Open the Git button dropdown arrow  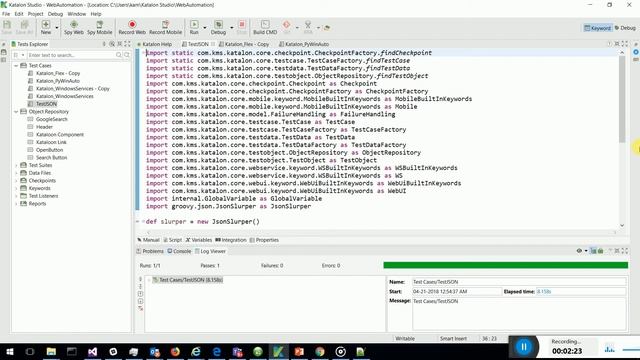pyautogui.click(x=297, y=28)
